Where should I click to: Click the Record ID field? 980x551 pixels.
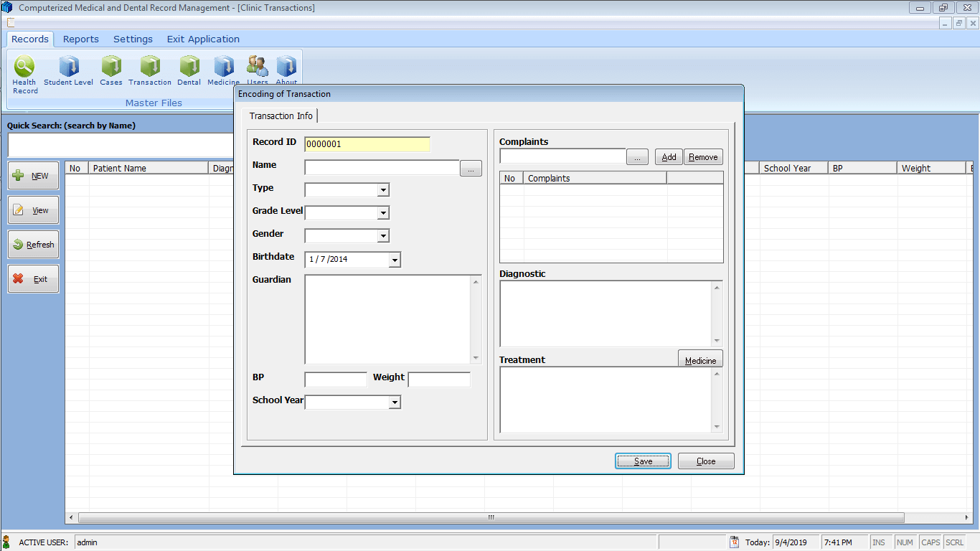tap(367, 144)
